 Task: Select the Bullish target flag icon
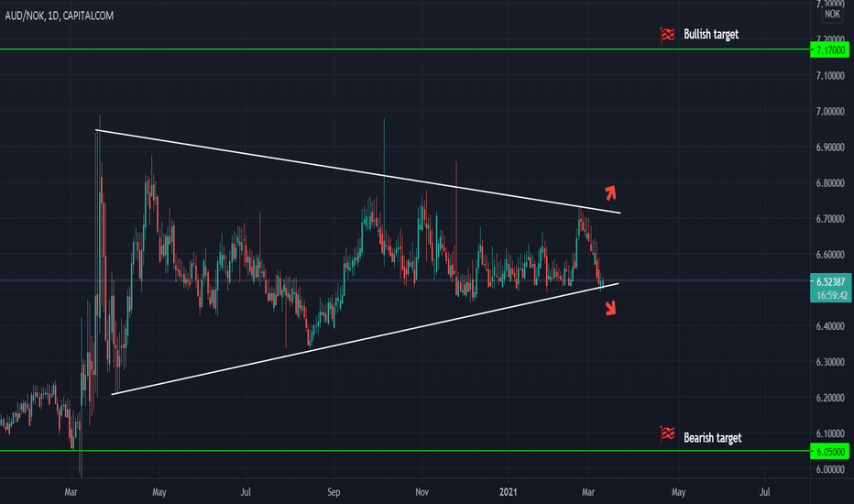click(668, 36)
